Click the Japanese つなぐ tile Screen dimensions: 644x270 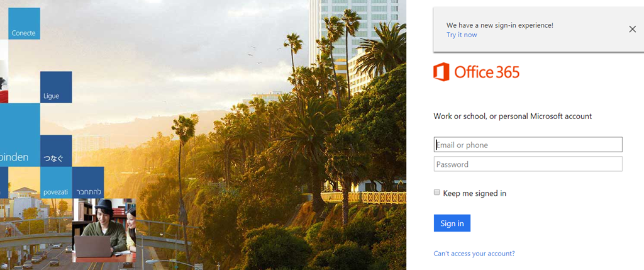(x=56, y=151)
